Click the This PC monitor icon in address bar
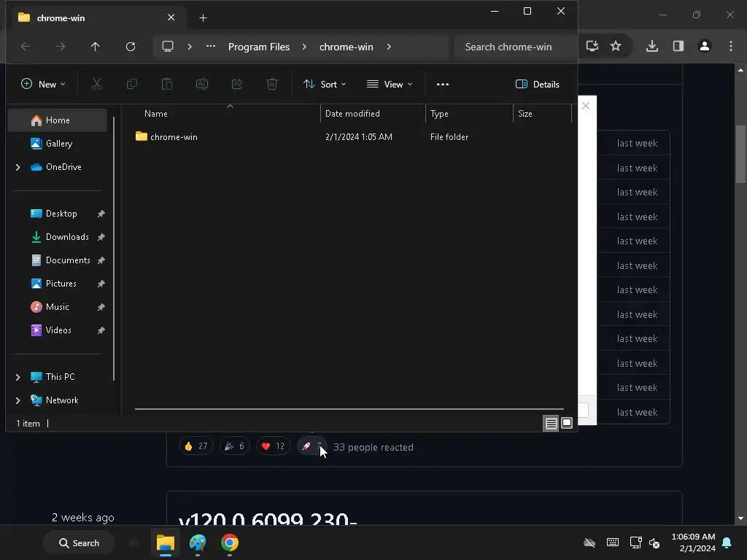The width and height of the screenshot is (747, 560). tap(168, 47)
